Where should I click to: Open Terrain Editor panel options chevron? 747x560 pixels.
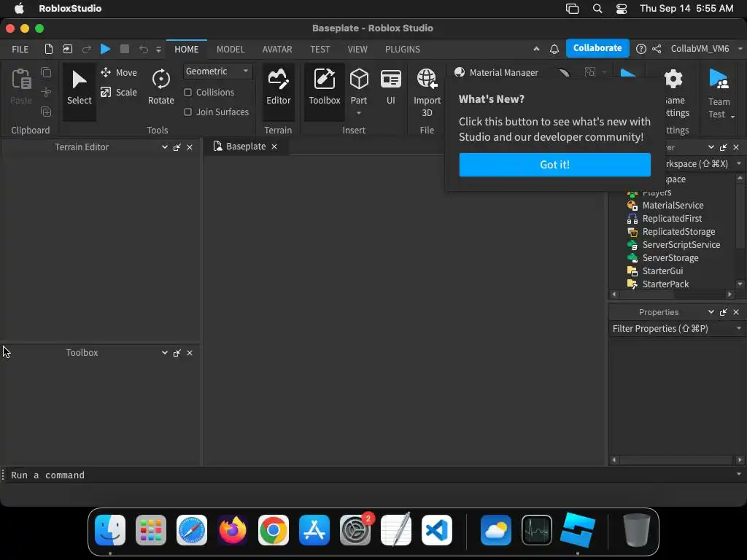coord(165,147)
